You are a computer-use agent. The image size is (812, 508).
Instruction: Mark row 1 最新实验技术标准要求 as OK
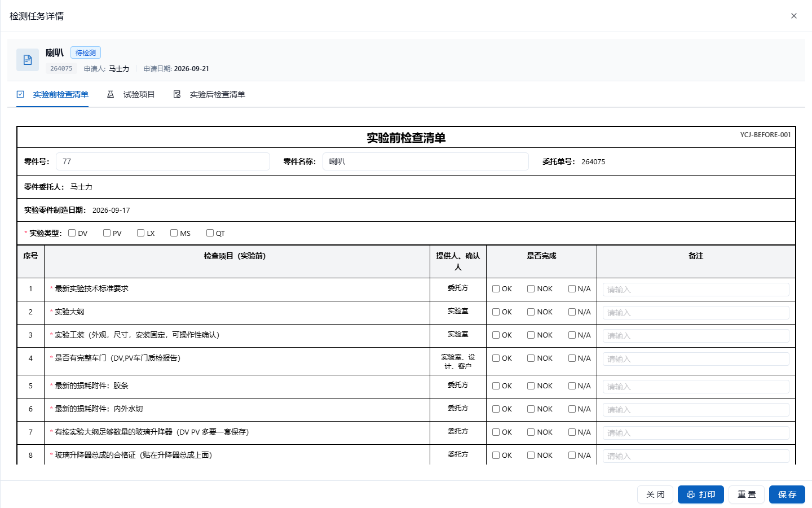tap(496, 289)
